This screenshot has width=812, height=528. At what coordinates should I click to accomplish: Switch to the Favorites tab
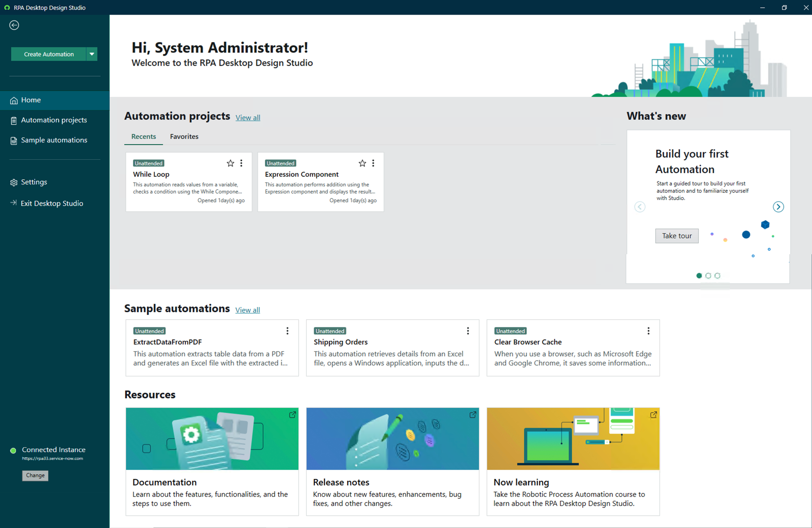point(184,136)
